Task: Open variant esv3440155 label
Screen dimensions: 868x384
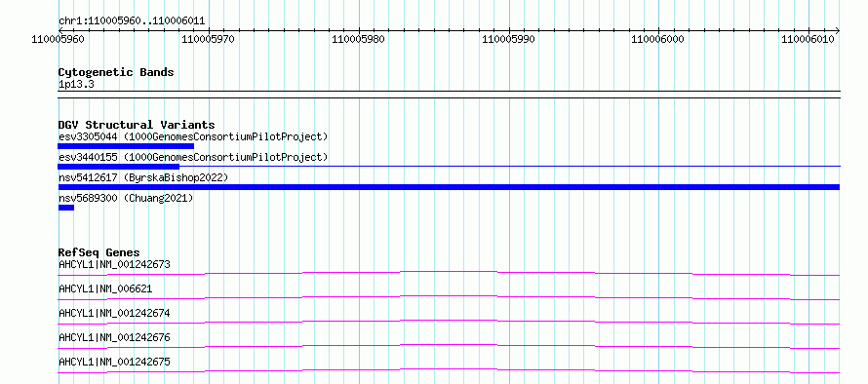Action: 193,158
